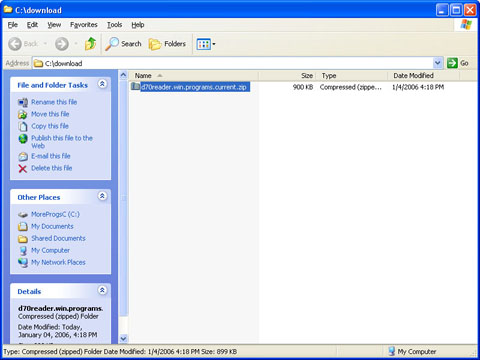Click Delete this file link

click(52, 168)
